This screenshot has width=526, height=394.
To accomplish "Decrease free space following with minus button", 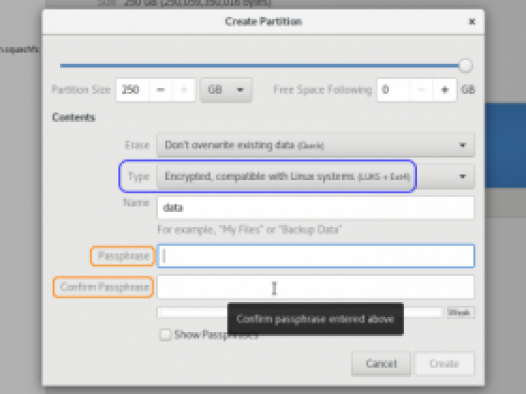I will [422, 90].
